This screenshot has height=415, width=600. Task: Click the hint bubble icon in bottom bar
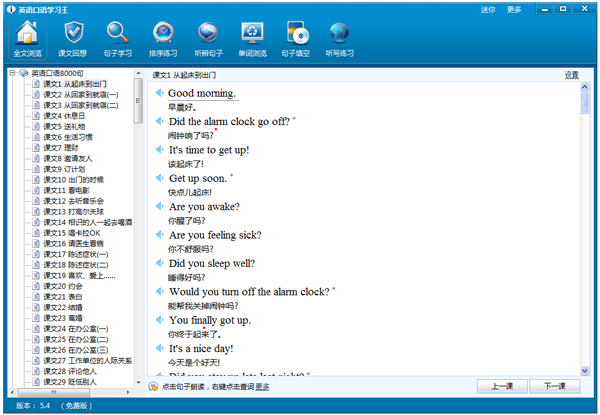click(153, 386)
